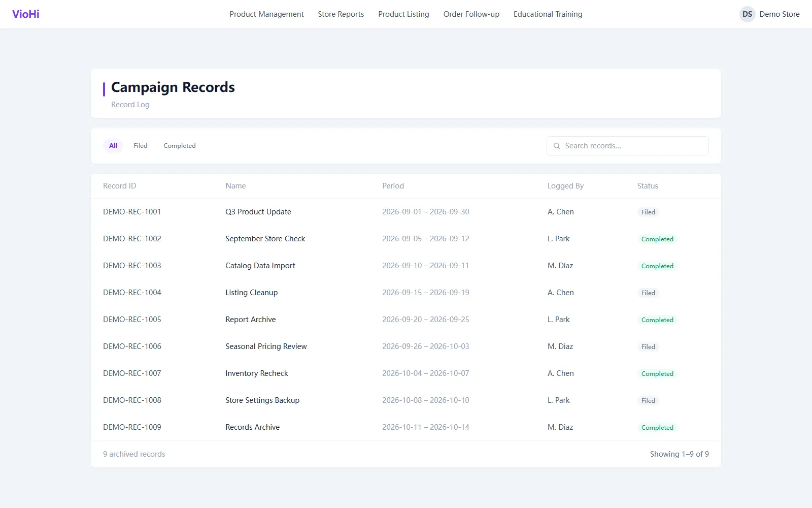Click M. Diaz in Seasonal Pricing Review row
Screen dimensions: 812x508
tap(560, 346)
